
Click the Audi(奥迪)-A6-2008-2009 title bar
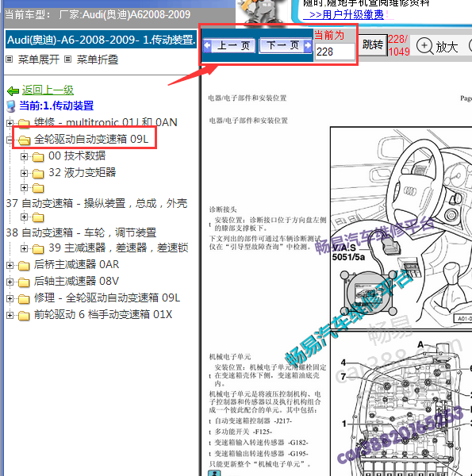(x=101, y=40)
